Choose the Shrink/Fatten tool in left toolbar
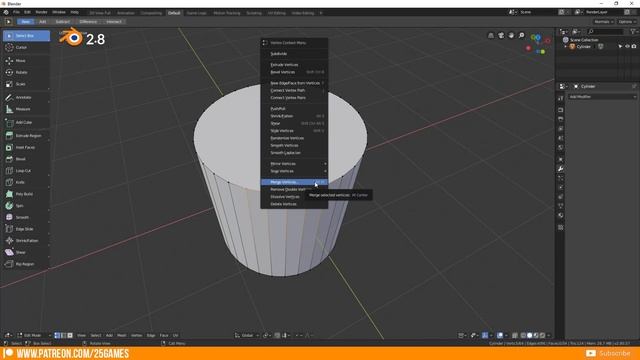640x360 pixels. (x=27, y=241)
